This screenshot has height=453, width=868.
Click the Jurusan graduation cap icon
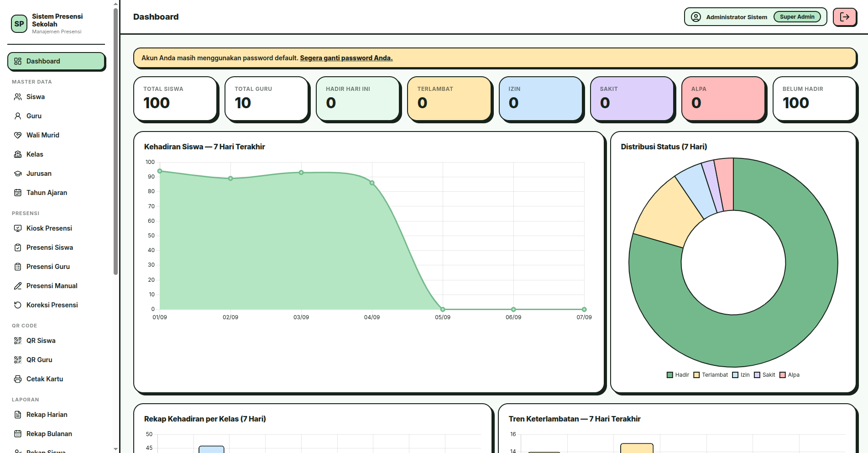coord(18,174)
